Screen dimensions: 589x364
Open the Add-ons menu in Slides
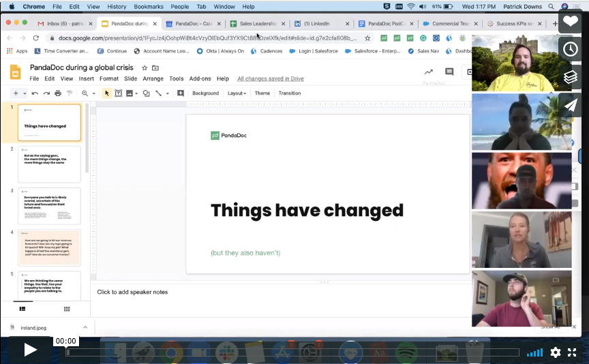(200, 78)
